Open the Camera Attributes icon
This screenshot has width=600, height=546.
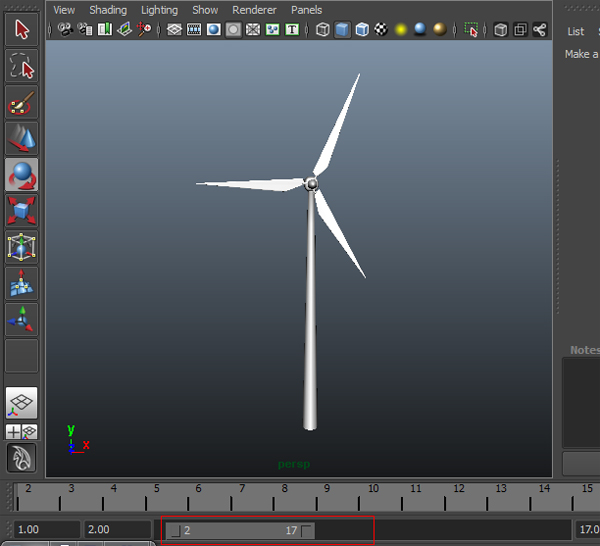[x=85, y=29]
